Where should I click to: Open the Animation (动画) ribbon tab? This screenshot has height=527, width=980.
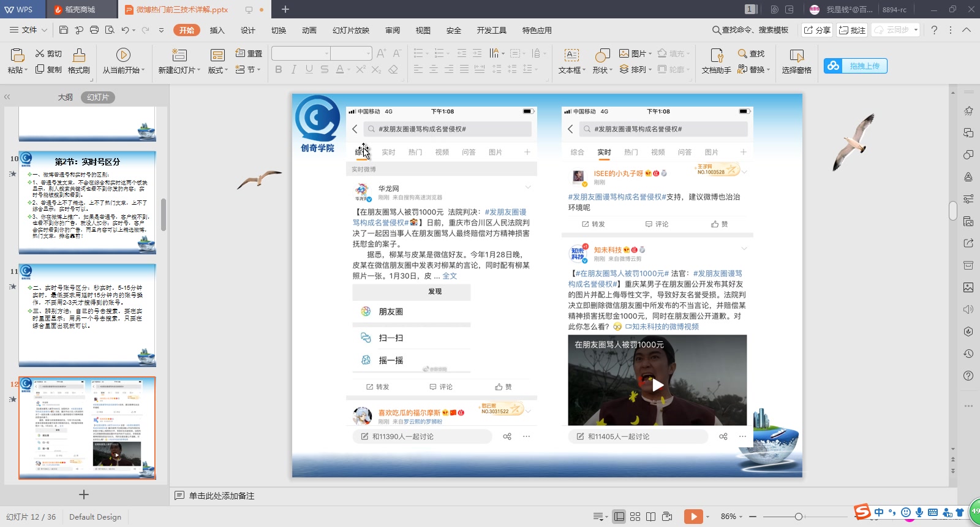pyautogui.click(x=309, y=30)
